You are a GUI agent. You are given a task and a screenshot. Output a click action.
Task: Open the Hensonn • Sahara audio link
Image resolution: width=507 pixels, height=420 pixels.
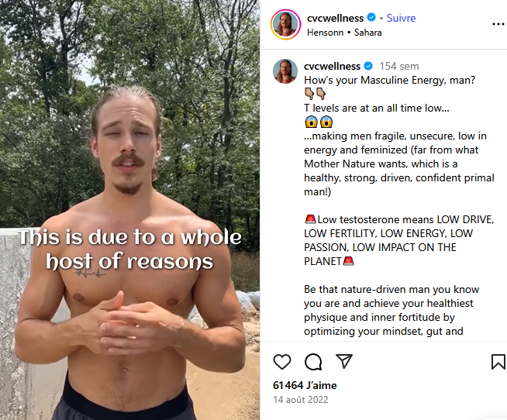pos(344,33)
